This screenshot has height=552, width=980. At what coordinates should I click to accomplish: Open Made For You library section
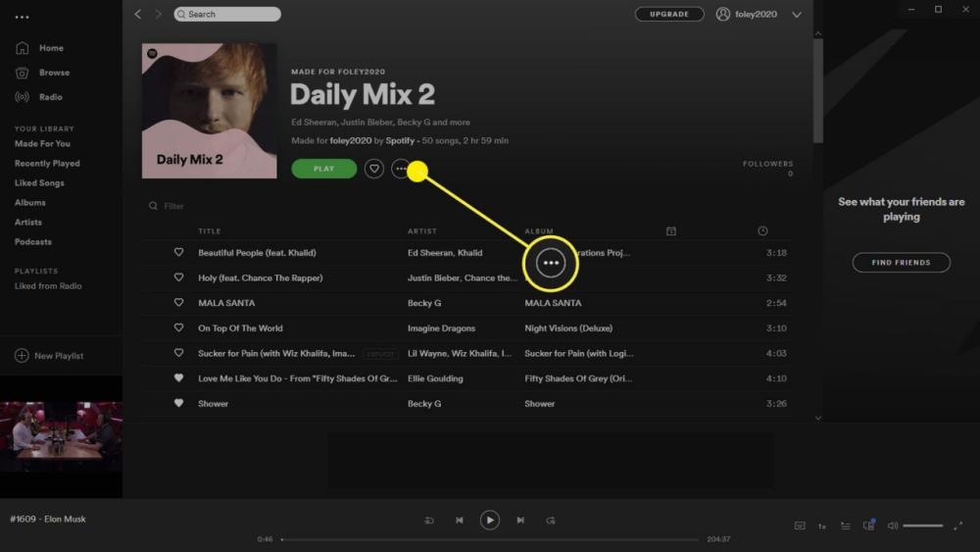pos(42,144)
